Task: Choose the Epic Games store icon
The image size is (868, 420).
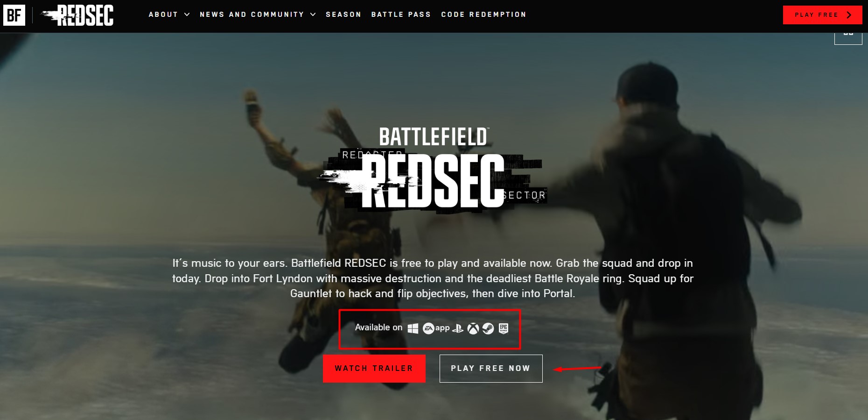Action: click(x=504, y=328)
